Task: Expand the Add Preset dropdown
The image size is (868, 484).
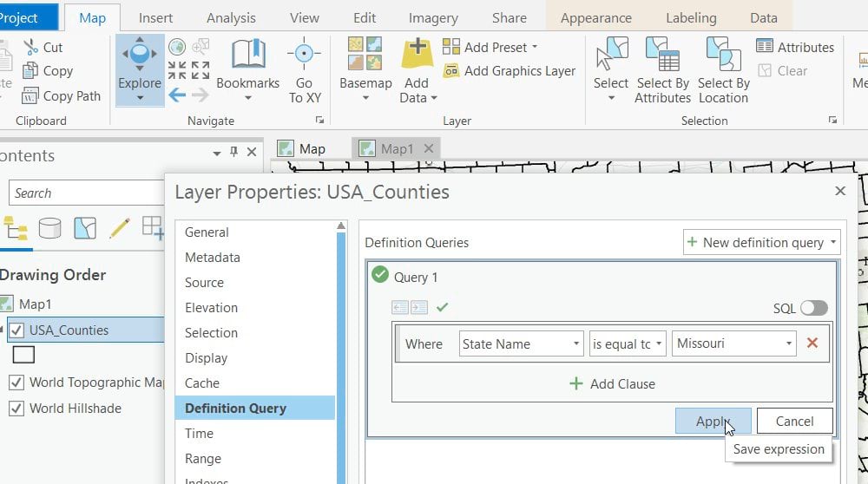Action: click(x=535, y=47)
